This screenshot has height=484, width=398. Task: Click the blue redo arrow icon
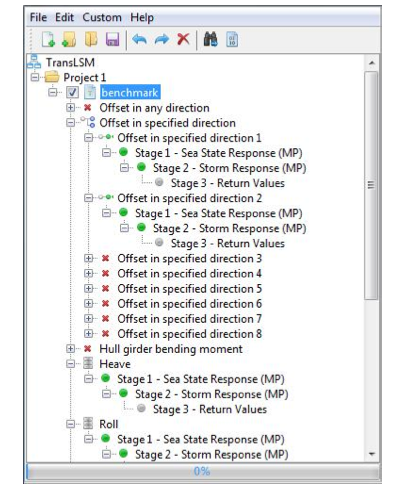click(x=162, y=39)
